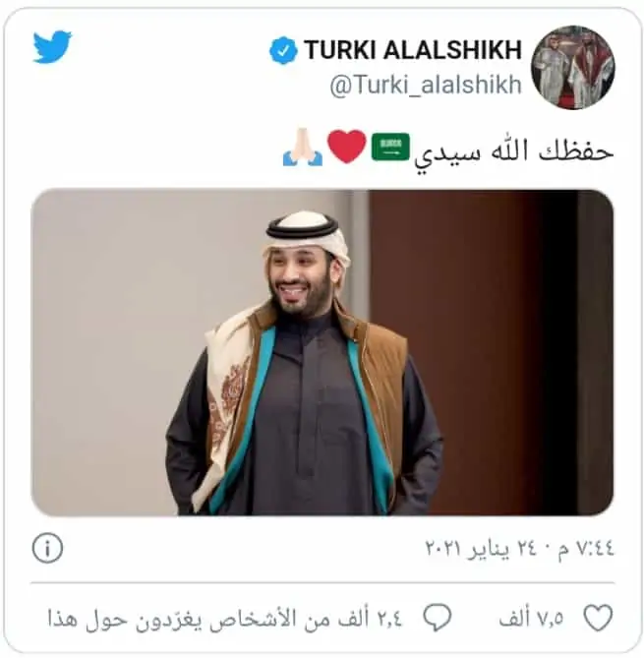This screenshot has width=644, height=658.
Task: Click the like count ٧,٥ ألف
Action: 532,618
